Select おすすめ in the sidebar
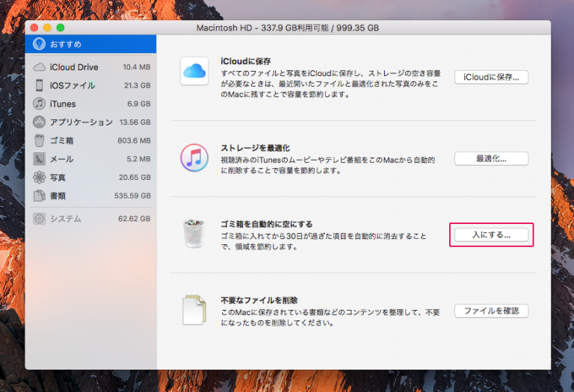This screenshot has width=574, height=392. [x=90, y=45]
